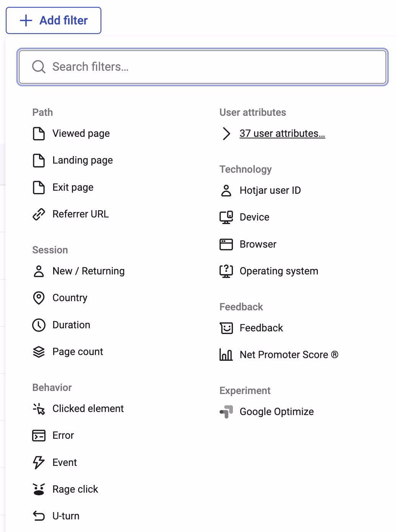Click the Add filter button
Image resolution: width=397 pixels, height=532 pixels.
pyautogui.click(x=54, y=20)
